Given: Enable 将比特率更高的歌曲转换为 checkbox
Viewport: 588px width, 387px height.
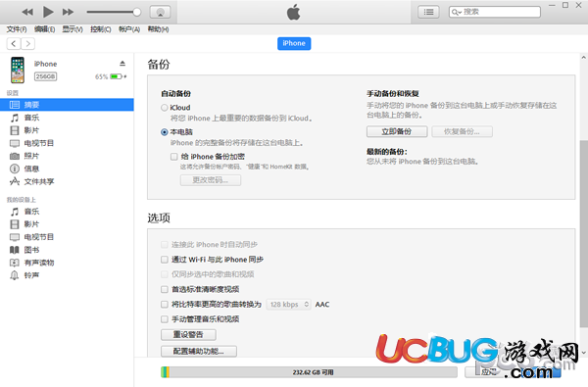Looking at the screenshot, I should (x=165, y=304).
